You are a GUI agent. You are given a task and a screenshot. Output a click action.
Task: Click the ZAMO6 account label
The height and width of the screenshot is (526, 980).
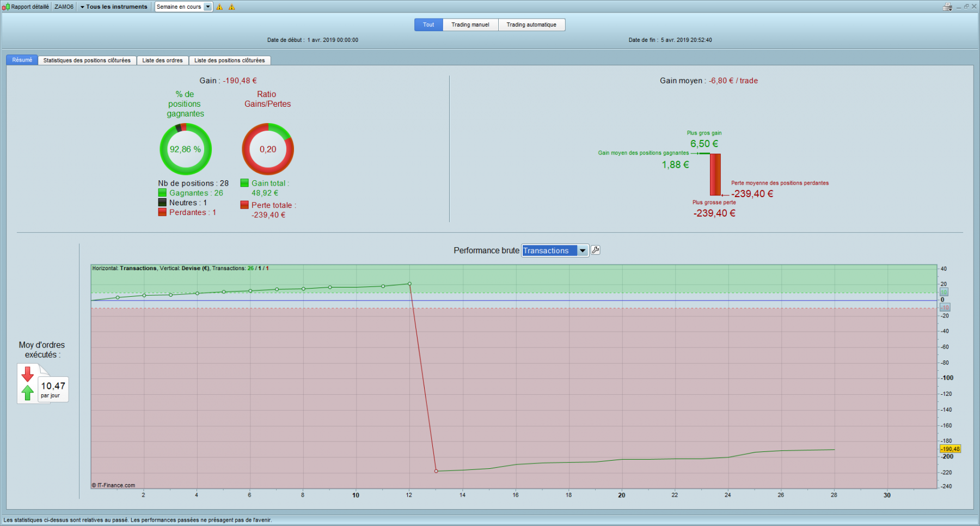(64, 7)
